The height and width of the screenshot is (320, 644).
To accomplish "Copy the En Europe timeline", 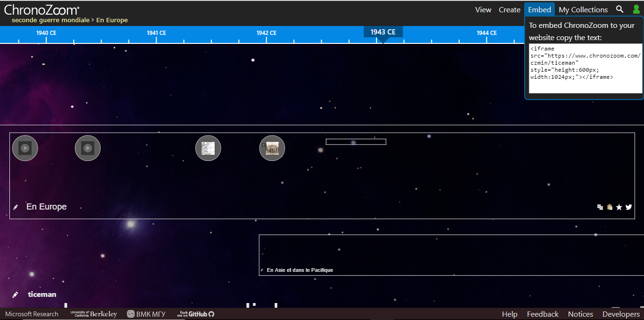I will (x=600, y=207).
